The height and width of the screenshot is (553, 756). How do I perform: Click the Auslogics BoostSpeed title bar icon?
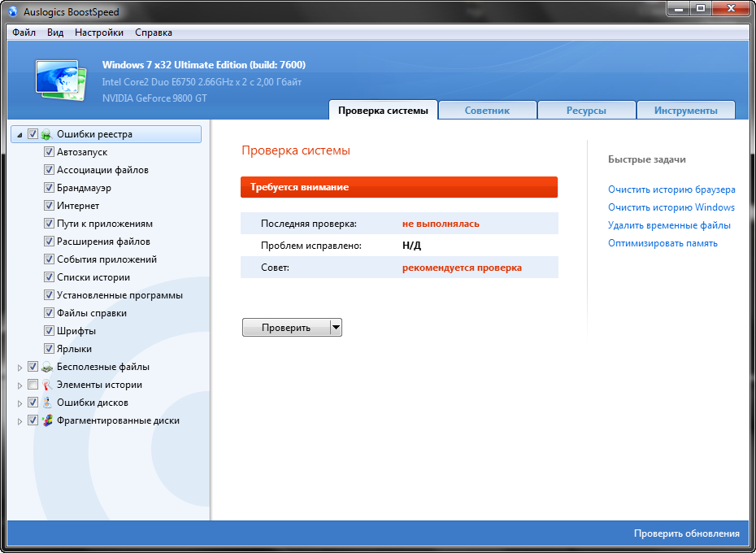point(14,11)
